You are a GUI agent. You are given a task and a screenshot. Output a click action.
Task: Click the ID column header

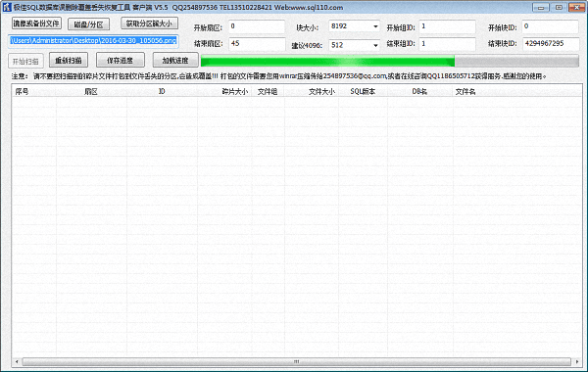162,91
